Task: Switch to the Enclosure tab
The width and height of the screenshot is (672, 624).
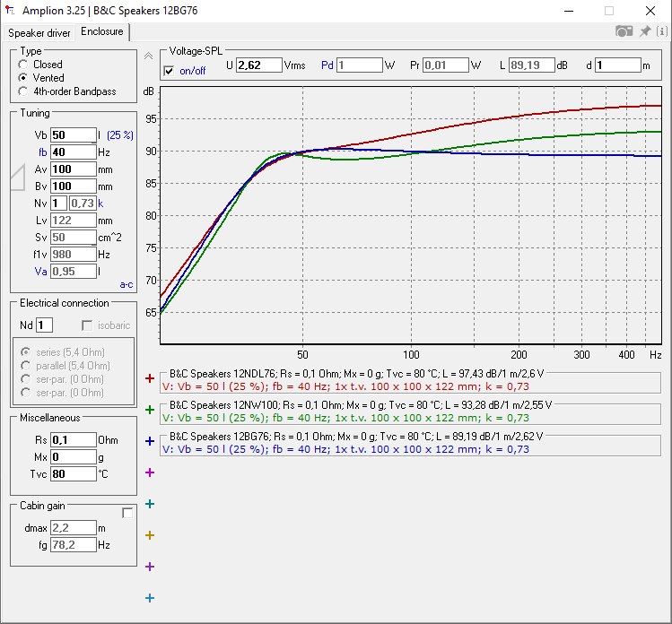Action: pyautogui.click(x=102, y=31)
